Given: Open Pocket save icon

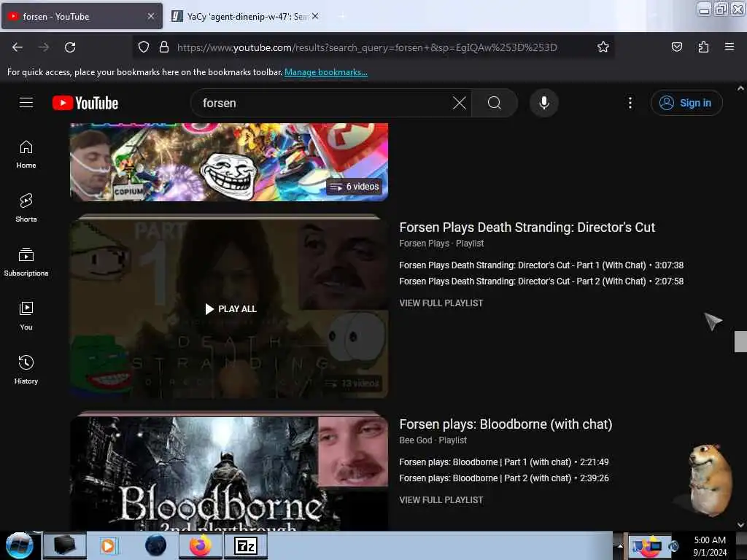Looking at the screenshot, I should (x=676, y=47).
